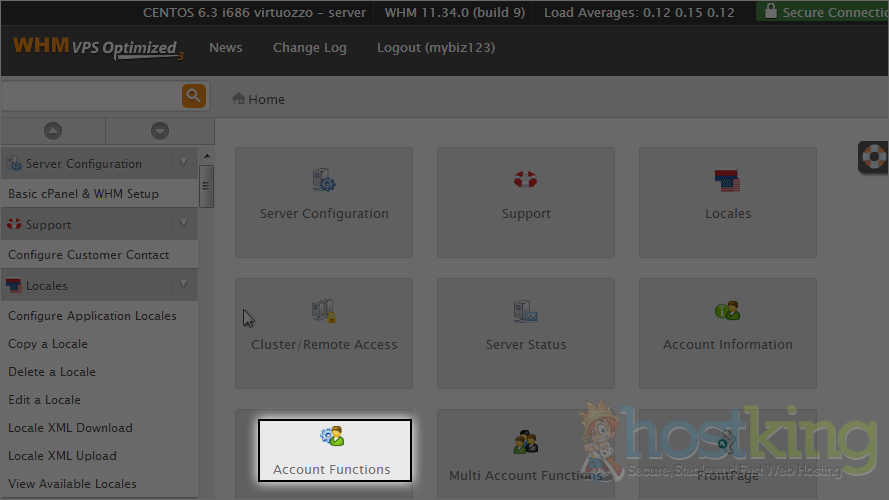This screenshot has height=500, width=889.
Task: Click Logout (mybiz123) link
Action: coord(435,48)
